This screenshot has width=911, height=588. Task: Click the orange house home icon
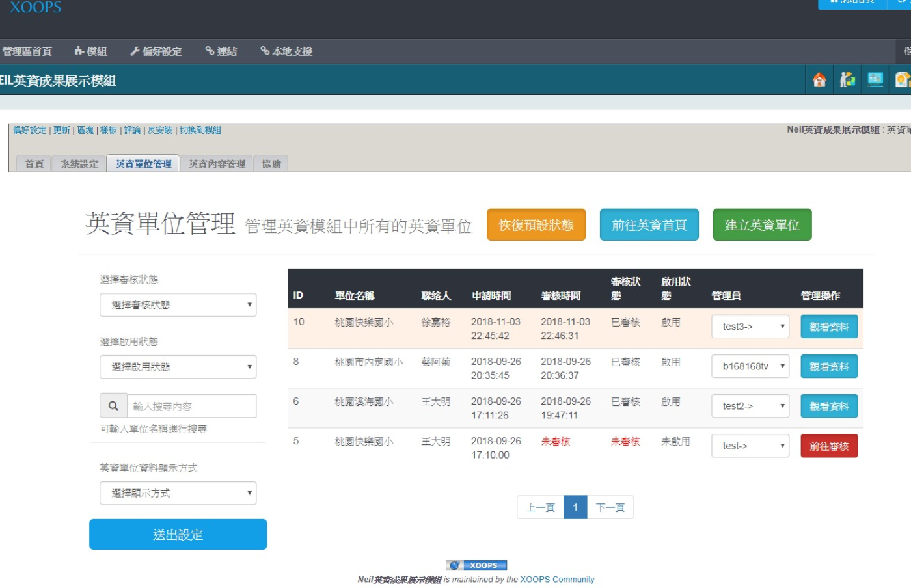[x=819, y=80]
